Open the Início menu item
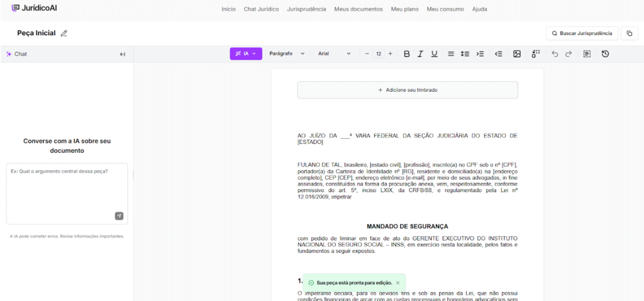The width and height of the screenshot is (644, 301). [x=228, y=9]
